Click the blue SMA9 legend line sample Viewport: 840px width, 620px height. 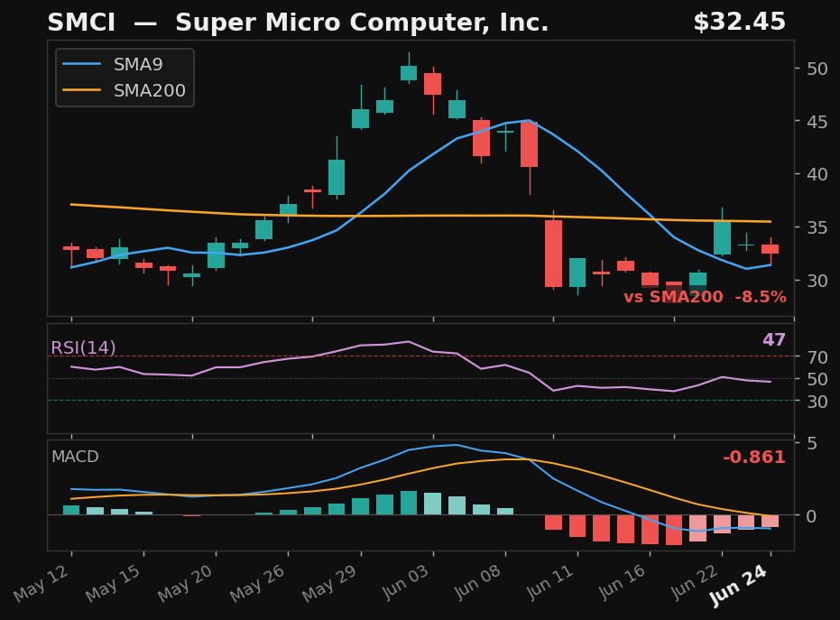pyautogui.click(x=81, y=64)
